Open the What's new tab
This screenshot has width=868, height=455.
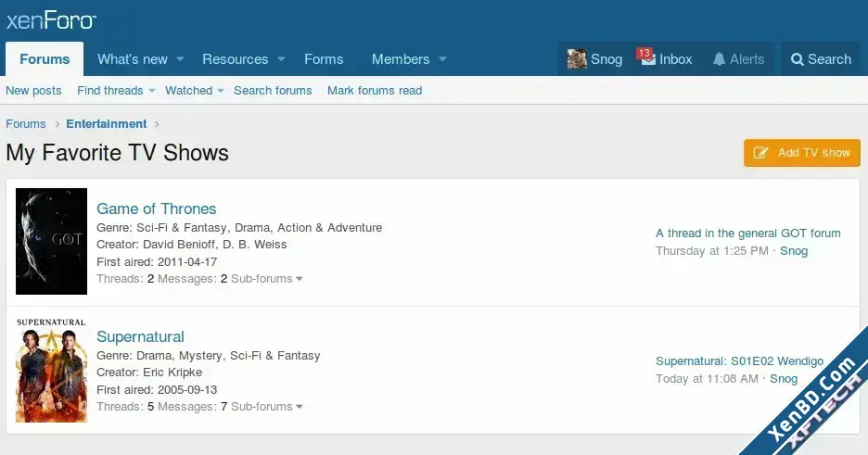click(133, 59)
